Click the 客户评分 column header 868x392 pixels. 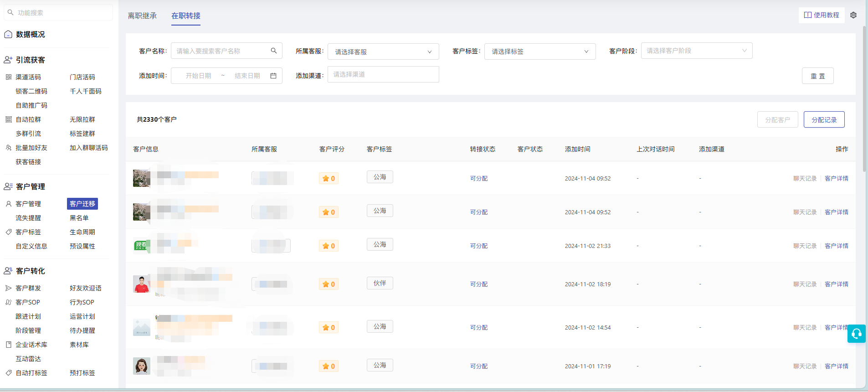coord(332,149)
